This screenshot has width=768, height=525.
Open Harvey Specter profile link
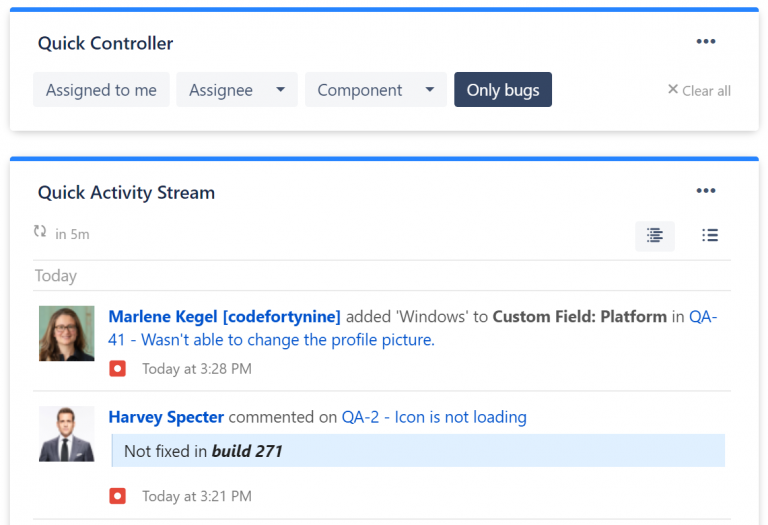click(166, 417)
